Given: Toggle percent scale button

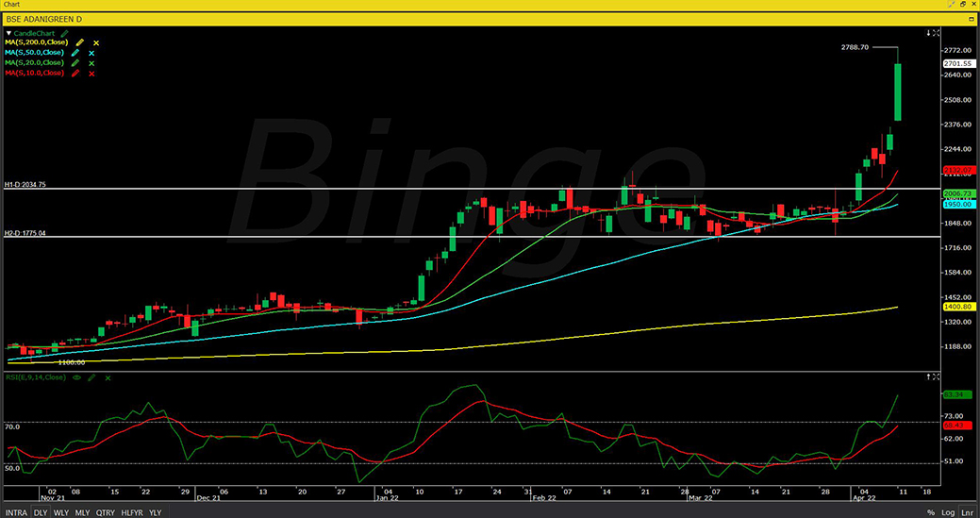Looking at the screenshot, I should click(931, 512).
